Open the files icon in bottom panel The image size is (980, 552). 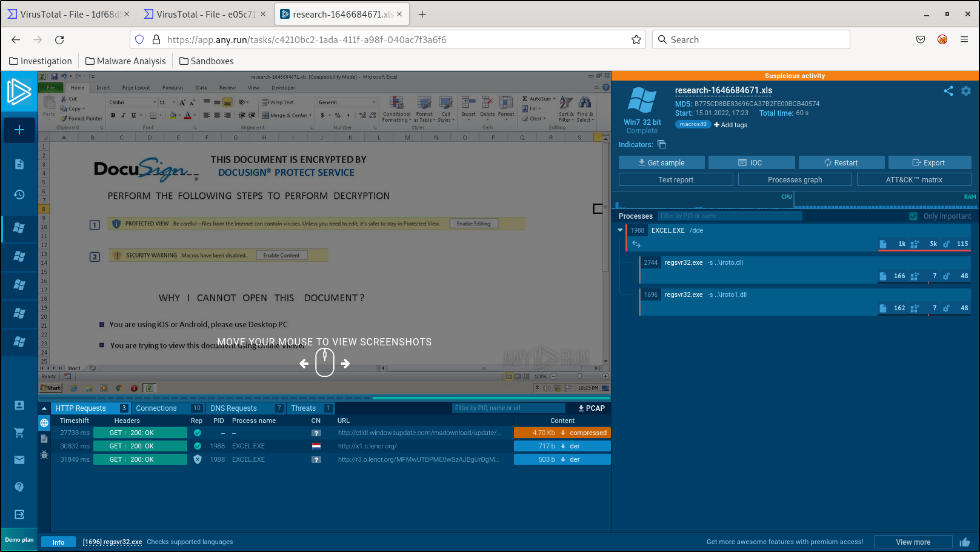pos(44,439)
